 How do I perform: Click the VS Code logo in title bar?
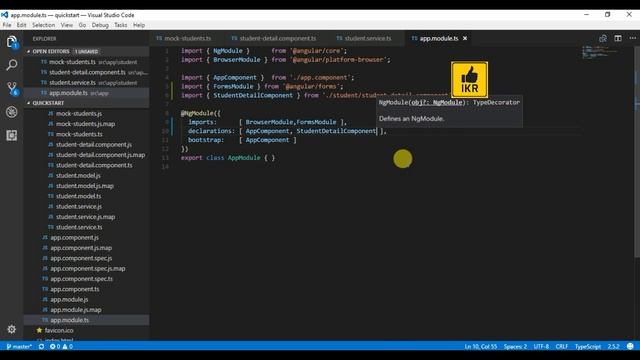[4, 15]
